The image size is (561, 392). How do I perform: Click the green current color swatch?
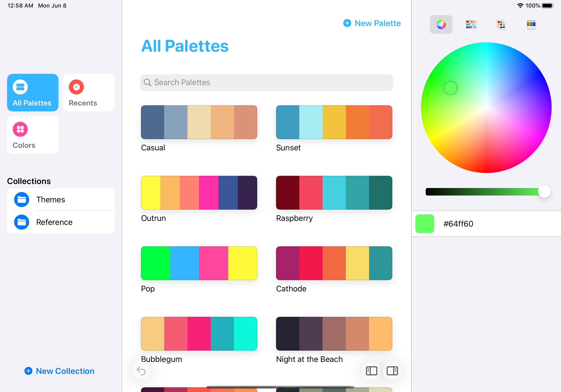click(425, 224)
